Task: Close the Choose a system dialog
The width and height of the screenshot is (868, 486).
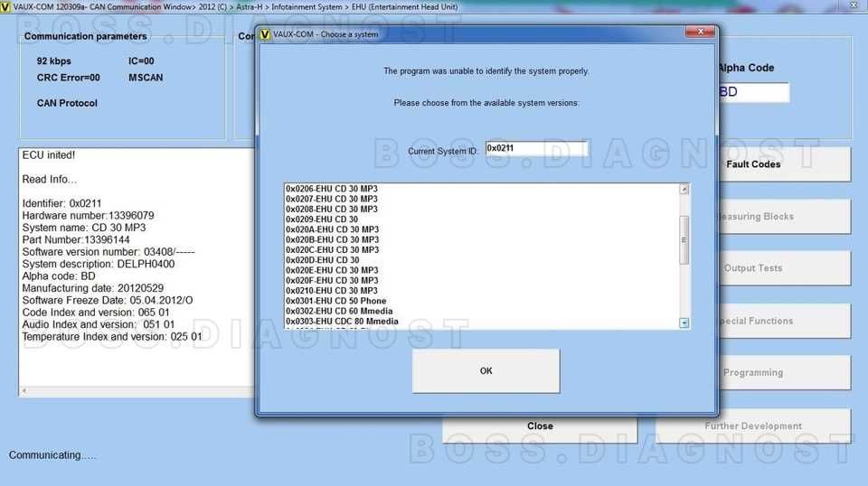Action: point(700,32)
